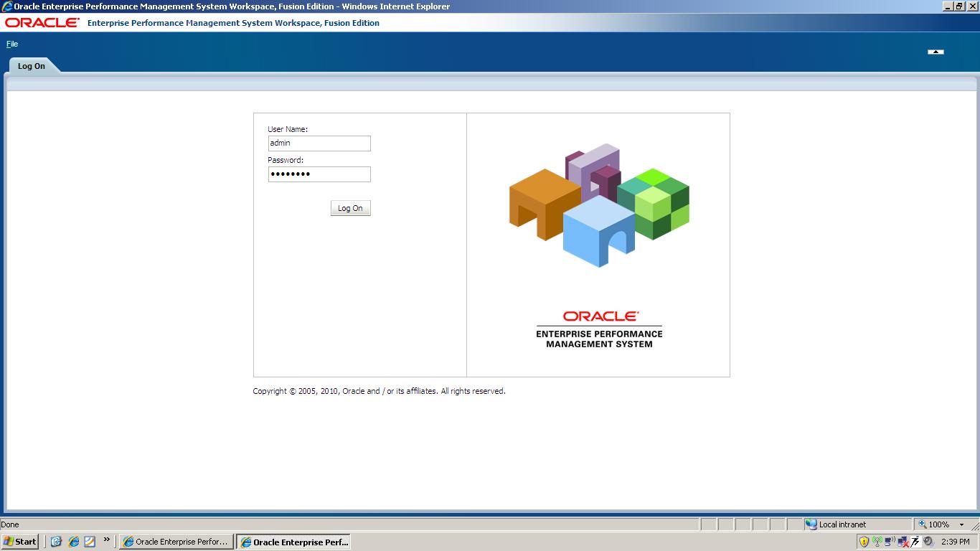Click the Local intranet zone globe icon
Screen dimensions: 980x551
click(x=811, y=524)
